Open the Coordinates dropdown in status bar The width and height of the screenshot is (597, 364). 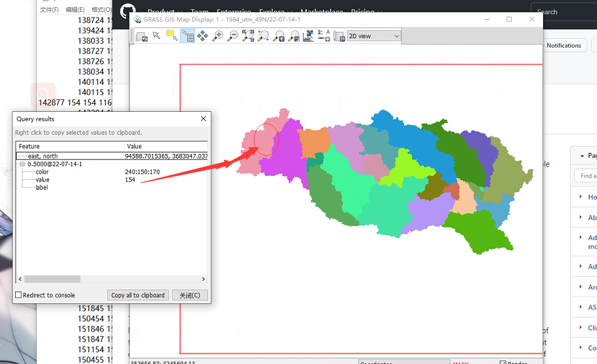(404, 362)
